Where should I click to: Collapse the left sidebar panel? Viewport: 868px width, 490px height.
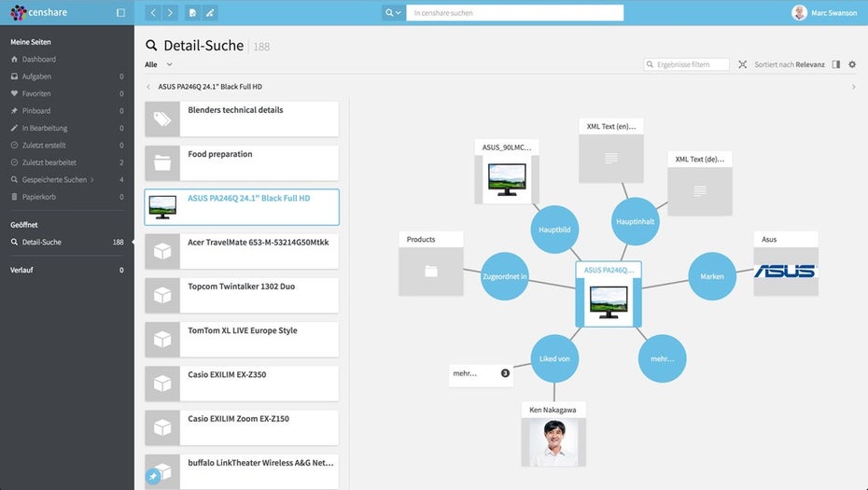pyautogui.click(x=120, y=13)
